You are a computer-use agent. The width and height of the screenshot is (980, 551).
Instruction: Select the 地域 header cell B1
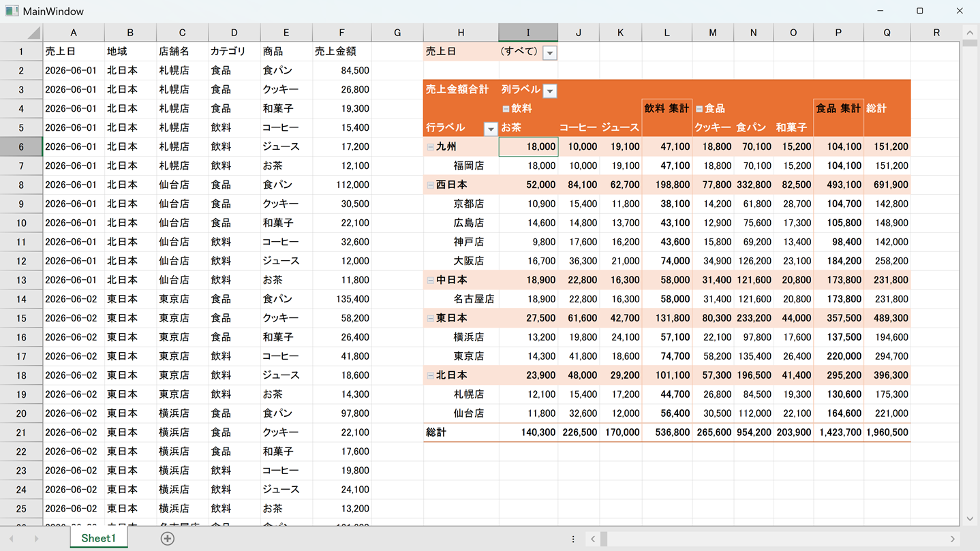tap(130, 51)
